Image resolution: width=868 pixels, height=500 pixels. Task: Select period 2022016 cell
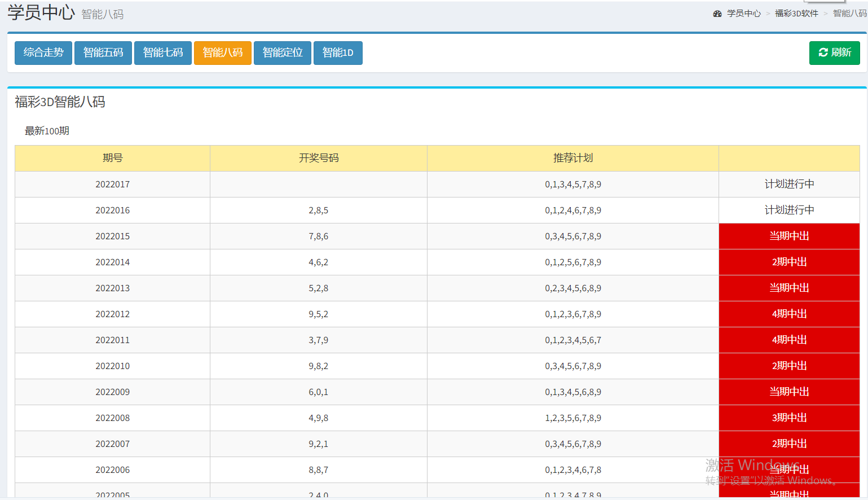[x=113, y=210]
